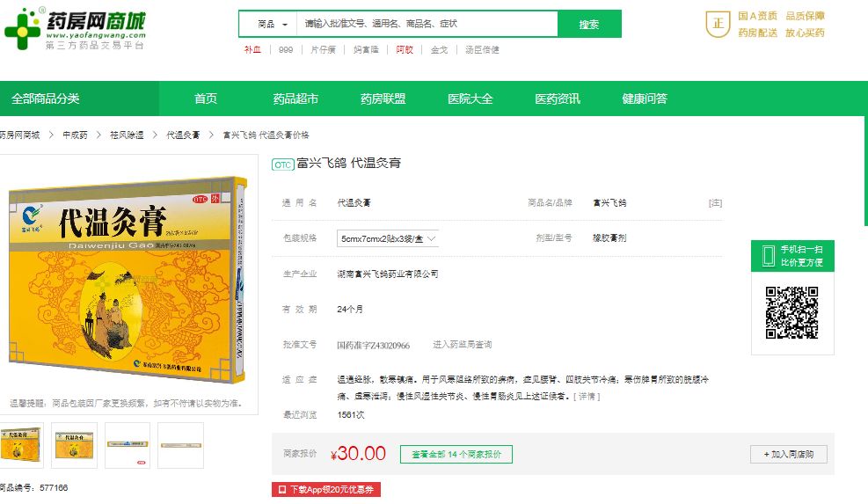Click the green 搜索 button
The height and width of the screenshot is (504, 868).
point(589,24)
